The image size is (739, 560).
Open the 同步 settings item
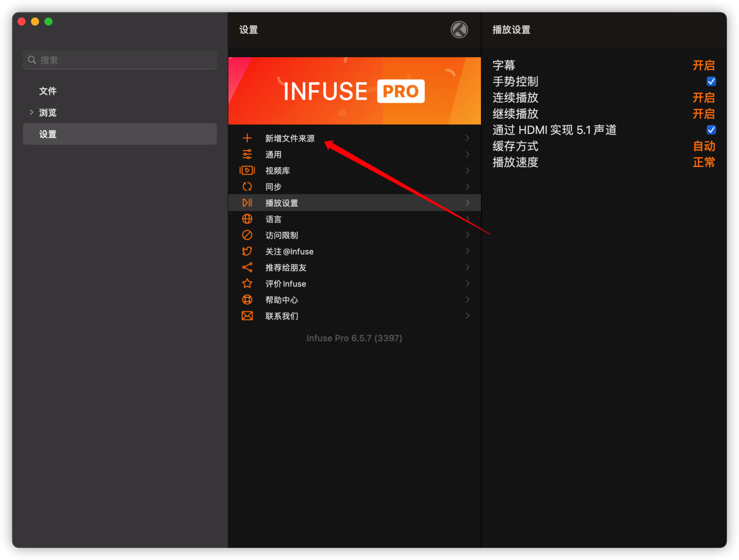pyautogui.click(x=354, y=187)
